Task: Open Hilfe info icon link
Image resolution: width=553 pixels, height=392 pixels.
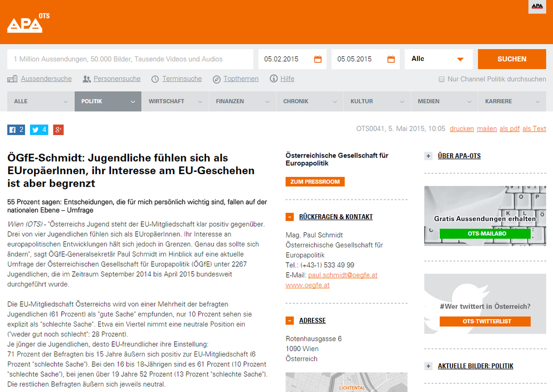Action: click(x=274, y=79)
